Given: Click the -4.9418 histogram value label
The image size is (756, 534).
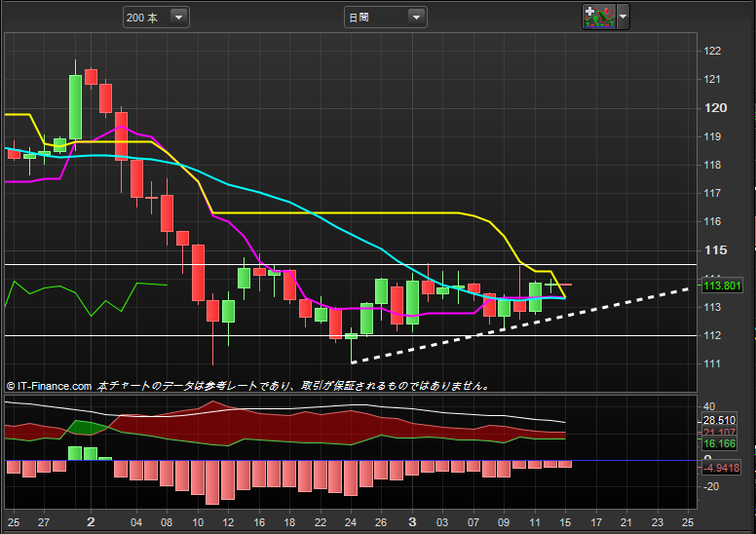Looking at the screenshot, I should [721, 468].
